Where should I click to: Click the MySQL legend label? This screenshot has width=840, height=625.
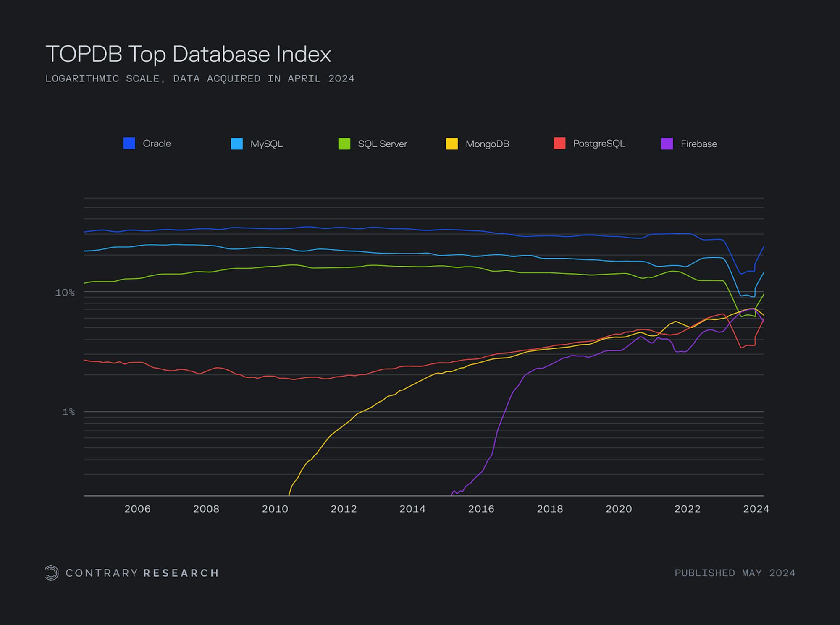267,144
